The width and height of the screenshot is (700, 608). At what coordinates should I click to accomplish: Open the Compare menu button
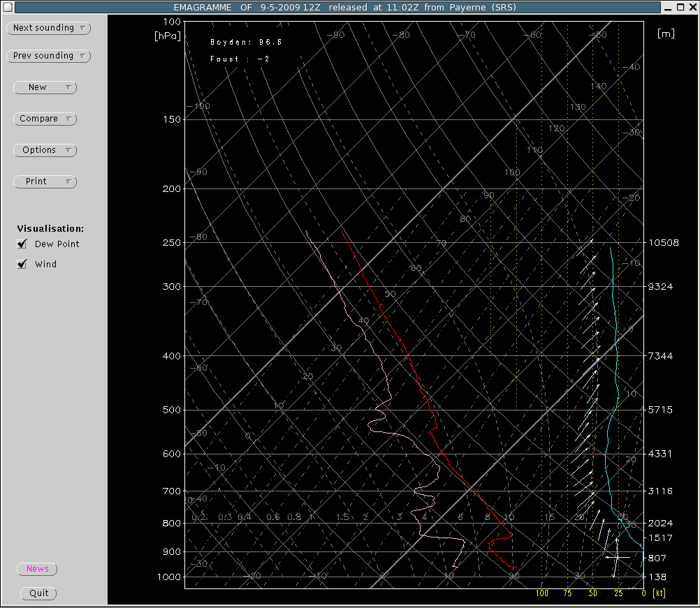point(45,119)
